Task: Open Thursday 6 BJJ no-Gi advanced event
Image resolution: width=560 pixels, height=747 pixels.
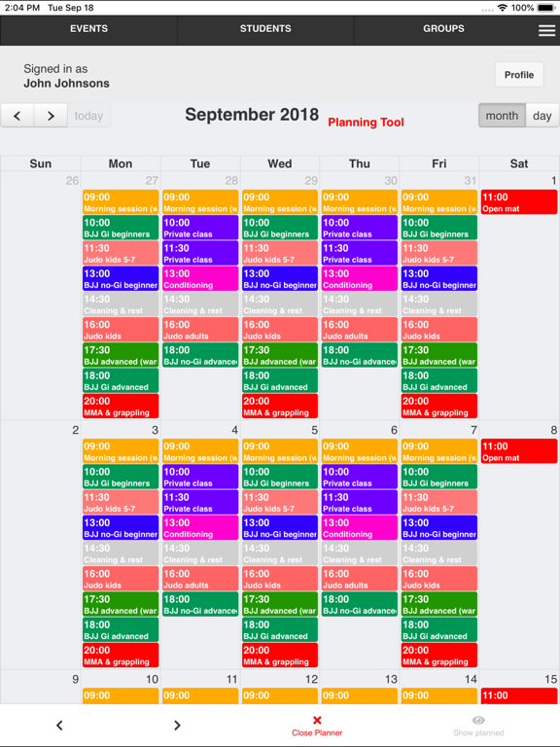Action: point(360,605)
